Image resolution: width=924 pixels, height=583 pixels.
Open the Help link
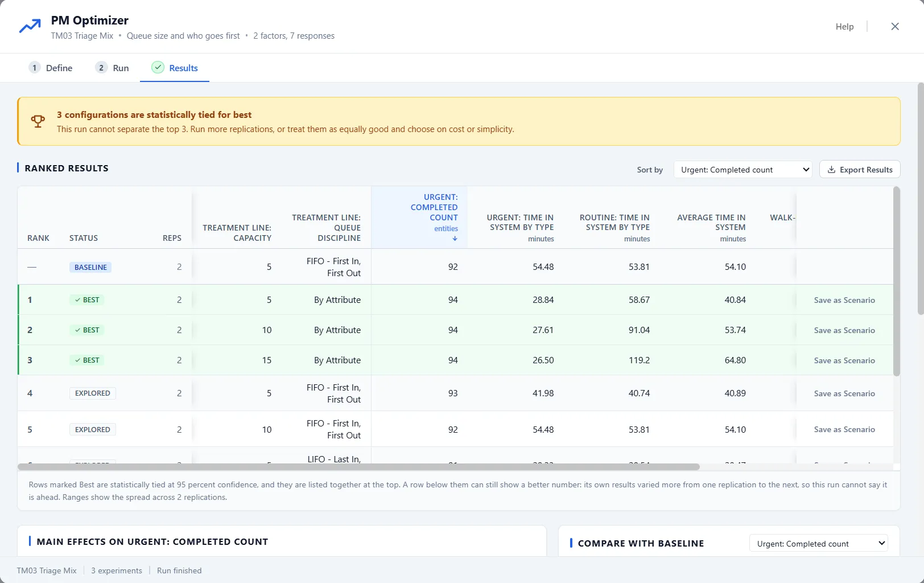pyautogui.click(x=844, y=26)
